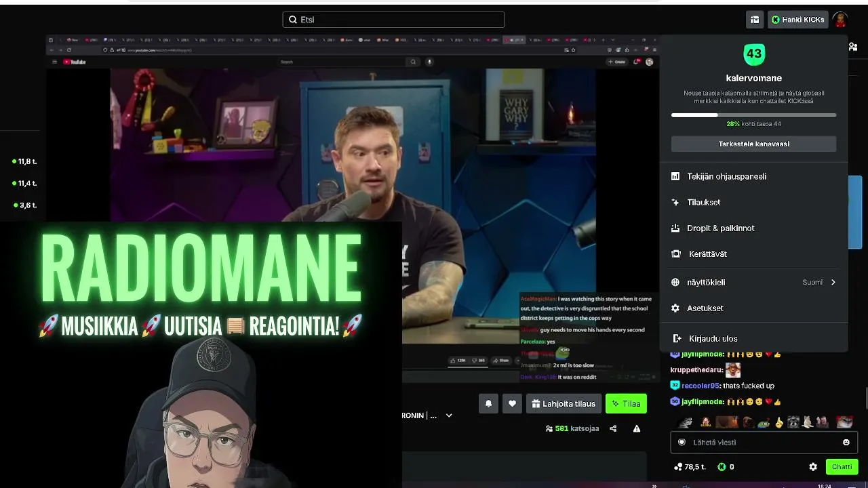
Task: Click the chat identity badge icon in the message field
Action: tap(682, 442)
